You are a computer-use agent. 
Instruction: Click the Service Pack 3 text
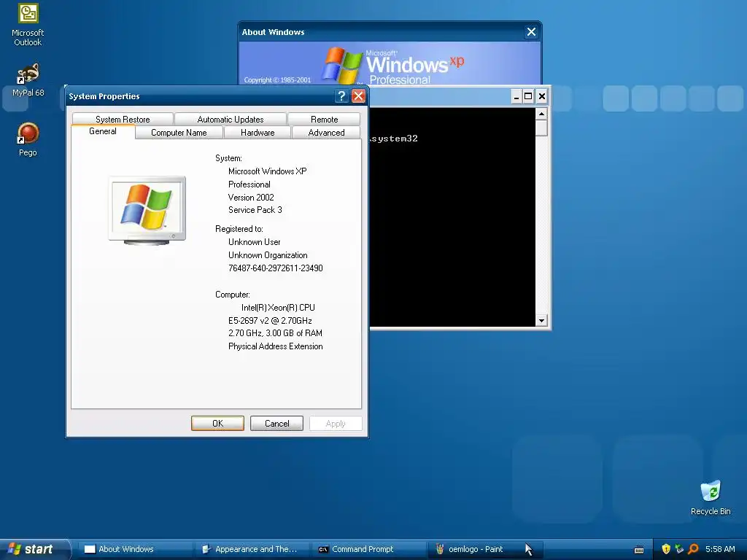coord(255,210)
